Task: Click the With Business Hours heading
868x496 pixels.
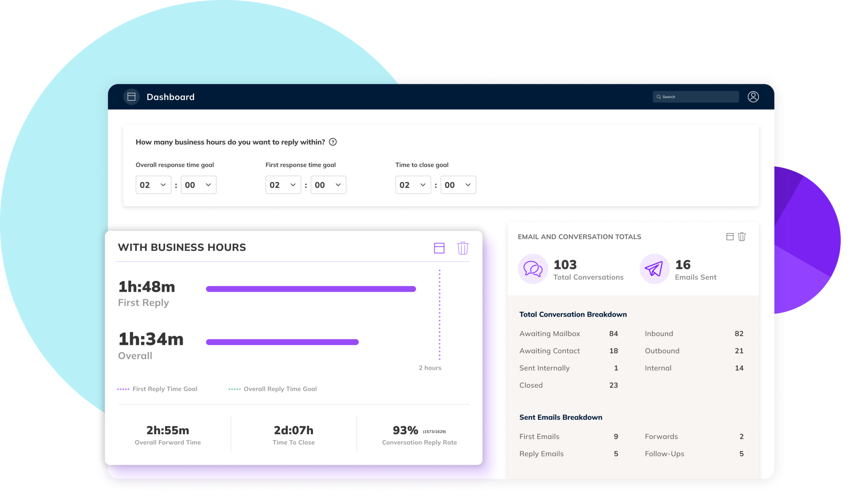Action: 182,248
